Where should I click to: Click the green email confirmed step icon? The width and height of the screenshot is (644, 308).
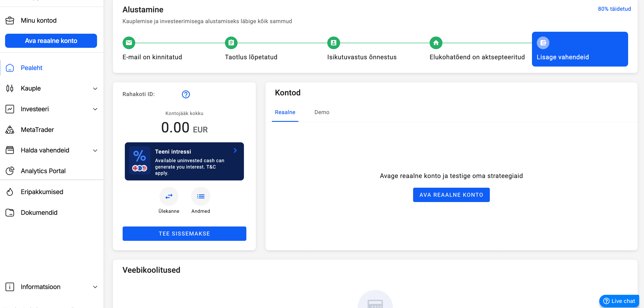point(129,43)
